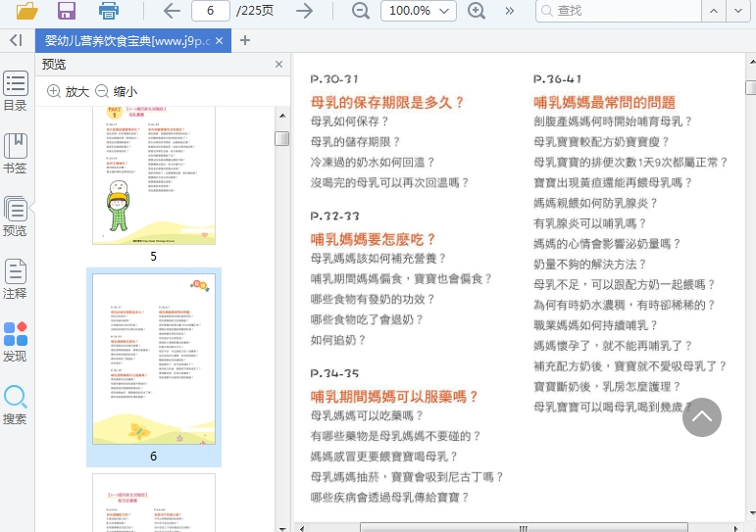
Task: Open the 目录 contents panel
Action: tap(15, 91)
